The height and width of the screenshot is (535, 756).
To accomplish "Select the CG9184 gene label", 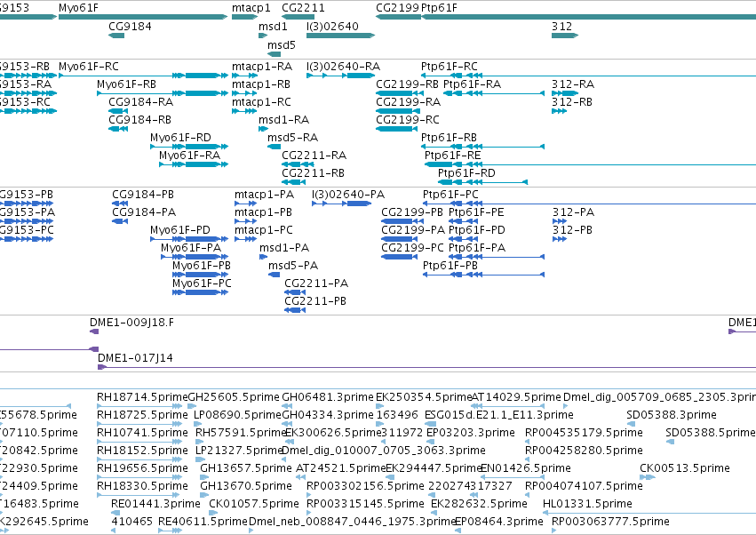I will pyautogui.click(x=131, y=26).
